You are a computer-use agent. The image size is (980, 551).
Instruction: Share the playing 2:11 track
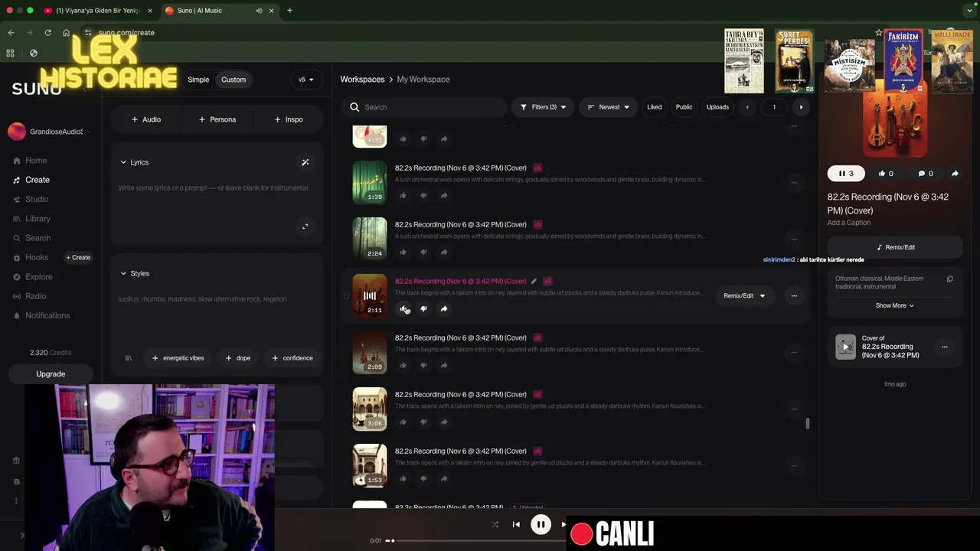pos(444,308)
